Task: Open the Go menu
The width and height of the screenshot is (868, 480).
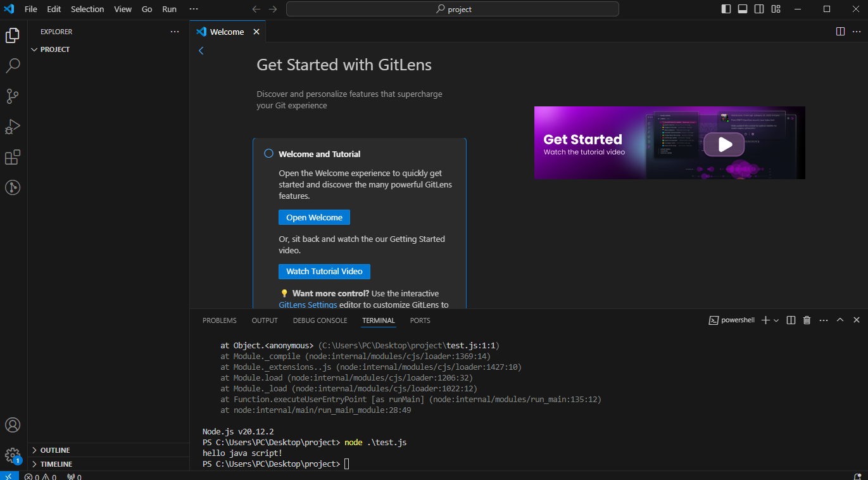Action: point(147,9)
